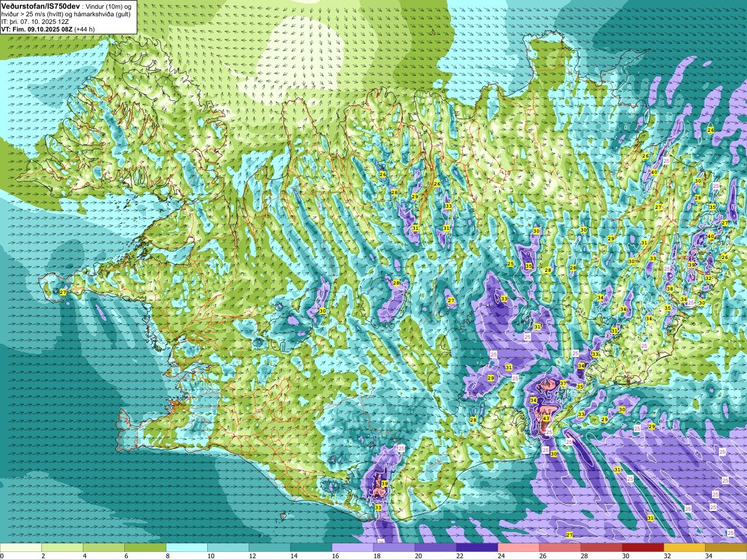Click the yellow 36 gust label
The height and width of the screenshot is (560, 747).
pos(684,299)
